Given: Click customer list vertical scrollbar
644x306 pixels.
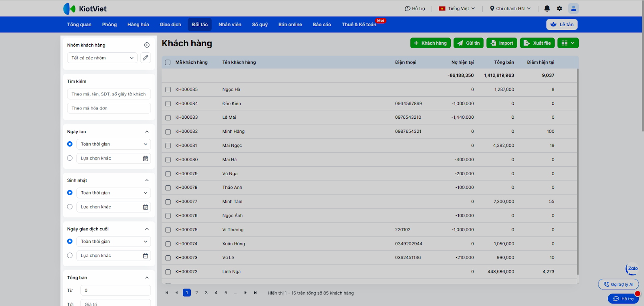Looking at the screenshot, I should (x=578, y=171).
